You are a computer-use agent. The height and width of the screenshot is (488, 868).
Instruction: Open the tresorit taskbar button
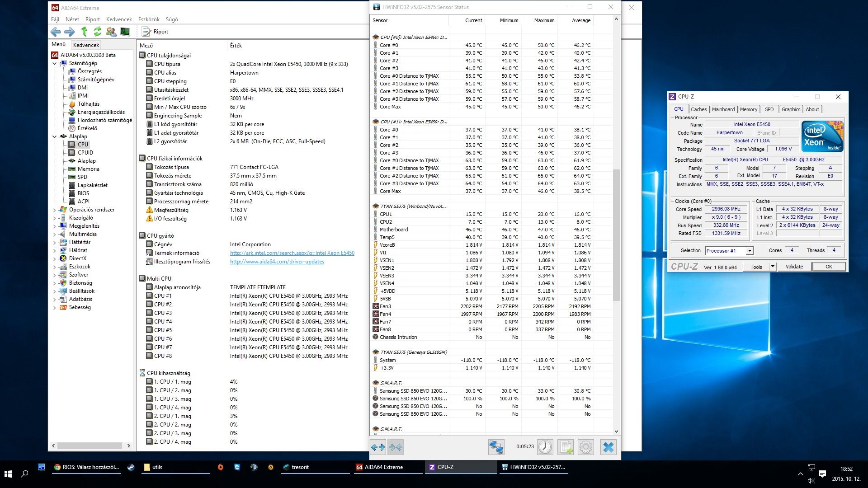click(315, 467)
